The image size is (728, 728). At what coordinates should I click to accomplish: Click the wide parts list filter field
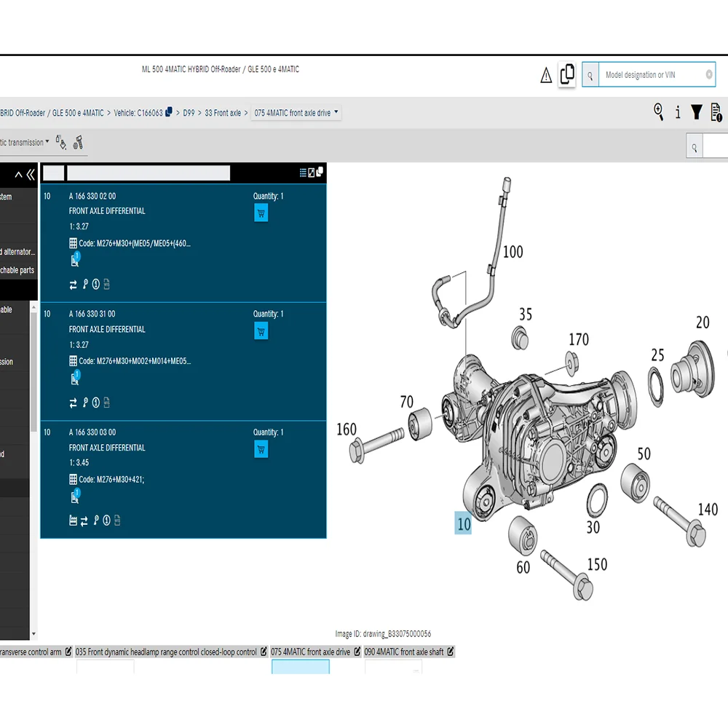click(x=149, y=173)
